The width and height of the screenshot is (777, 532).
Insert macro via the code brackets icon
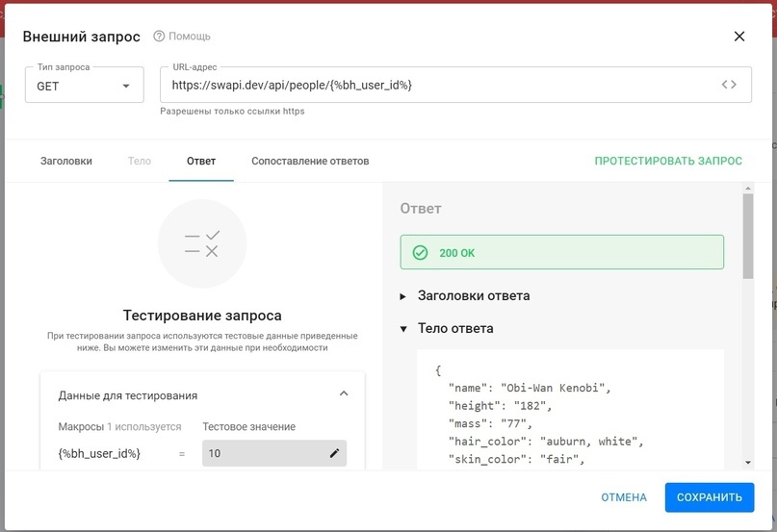coord(729,85)
